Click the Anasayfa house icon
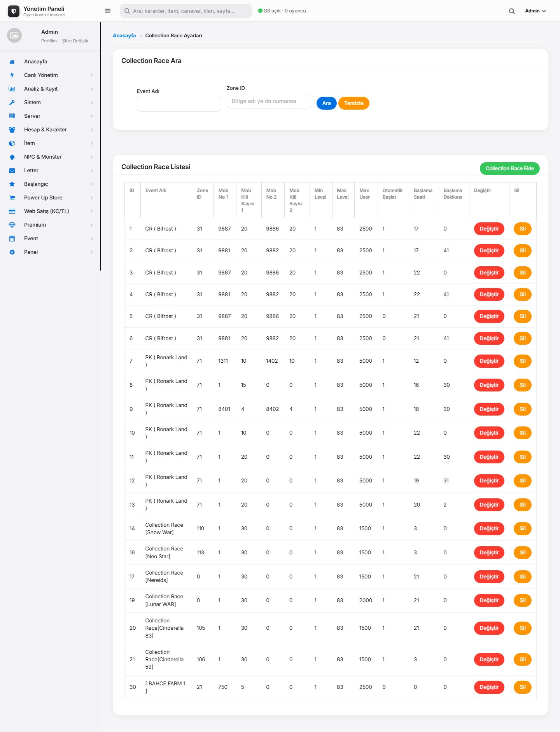560x732 pixels. tap(12, 62)
